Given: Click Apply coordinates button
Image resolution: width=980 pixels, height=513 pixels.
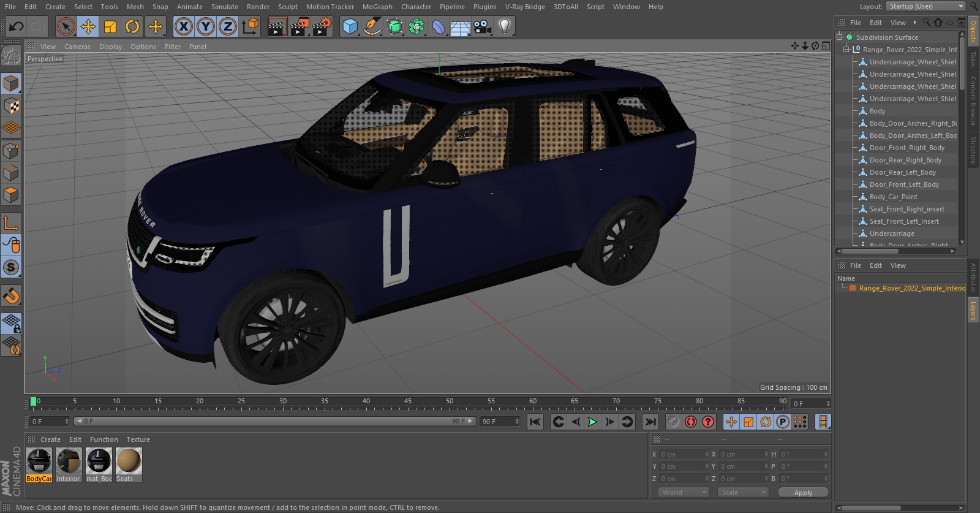Looking at the screenshot, I should 803,493.
